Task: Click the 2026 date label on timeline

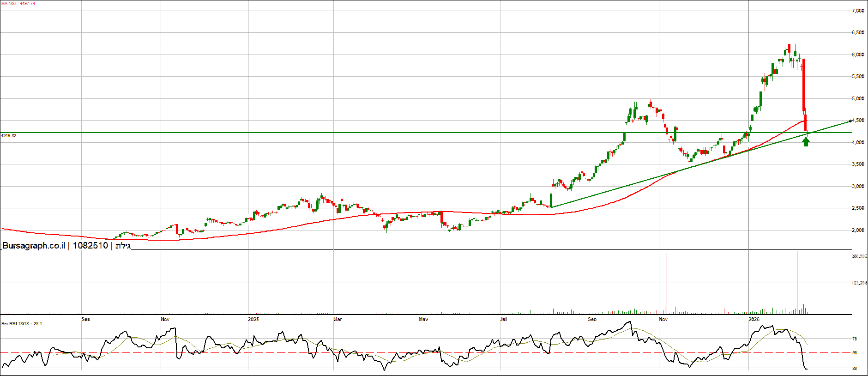Action: tap(753, 319)
